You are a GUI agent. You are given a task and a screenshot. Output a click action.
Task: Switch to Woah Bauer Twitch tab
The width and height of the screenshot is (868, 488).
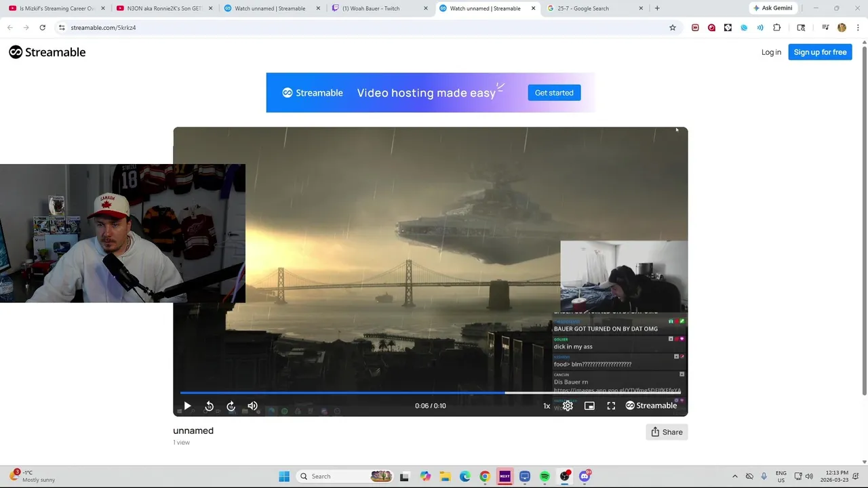(x=379, y=8)
